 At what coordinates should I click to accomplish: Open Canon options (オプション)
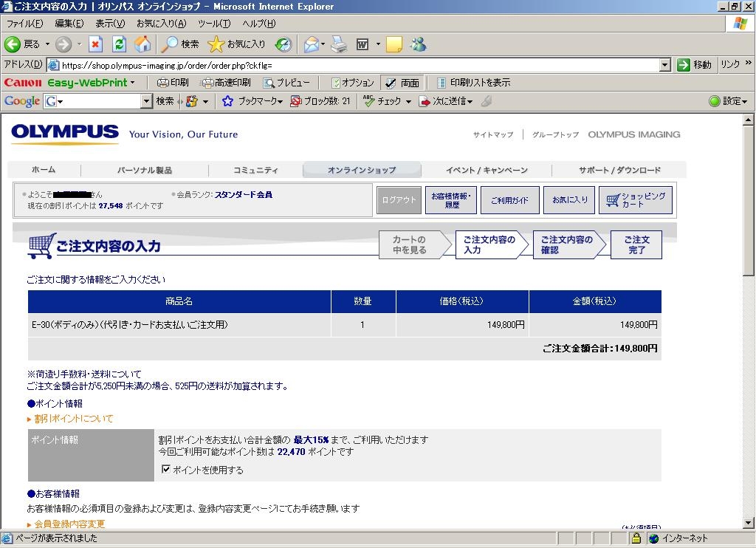pyautogui.click(x=353, y=83)
